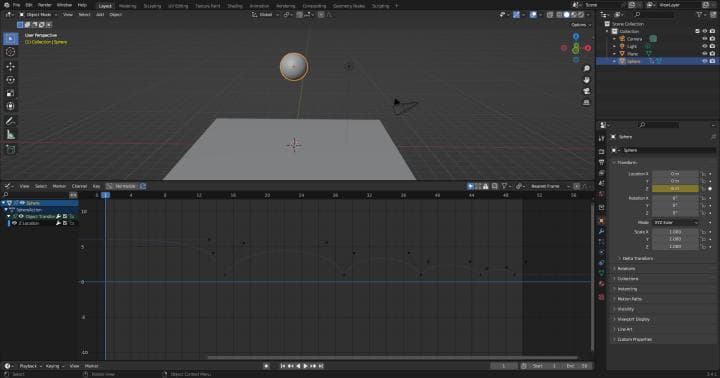Activate the Select Box tool
The image size is (720, 378).
[x=10, y=39]
